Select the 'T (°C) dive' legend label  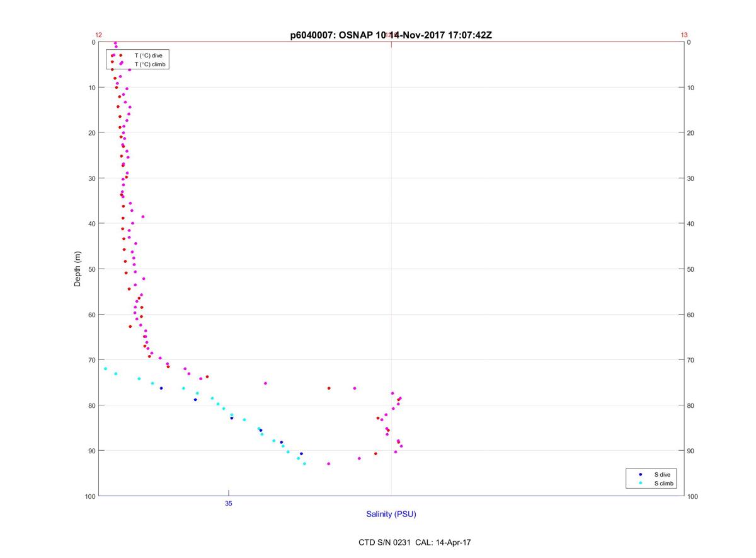(x=148, y=55)
